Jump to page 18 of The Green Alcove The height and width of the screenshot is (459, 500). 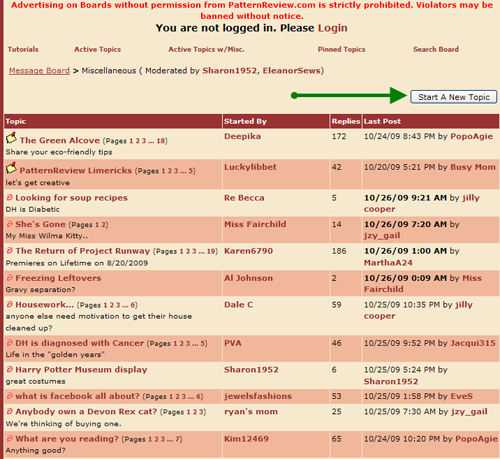tap(161, 141)
